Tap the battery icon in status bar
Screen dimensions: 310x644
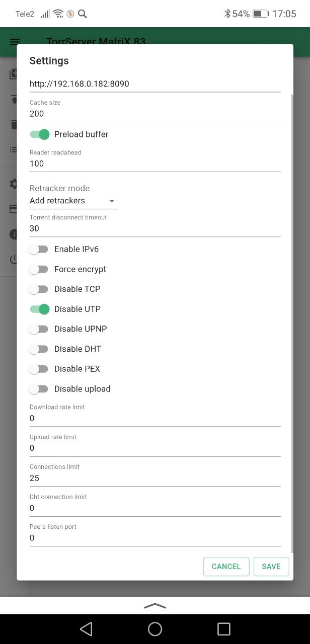click(x=260, y=14)
